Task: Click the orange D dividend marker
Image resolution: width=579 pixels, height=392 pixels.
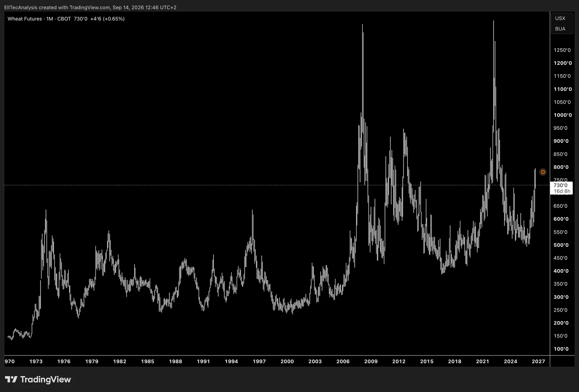Action: pyautogui.click(x=542, y=172)
